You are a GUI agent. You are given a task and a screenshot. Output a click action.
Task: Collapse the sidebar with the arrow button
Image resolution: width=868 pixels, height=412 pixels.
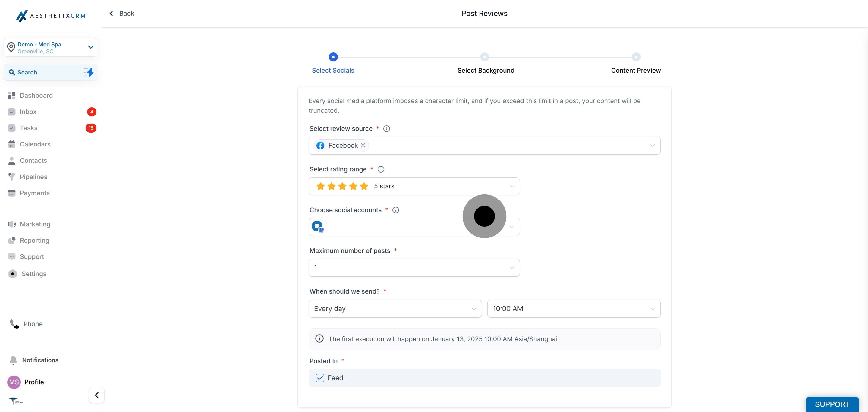(97, 395)
